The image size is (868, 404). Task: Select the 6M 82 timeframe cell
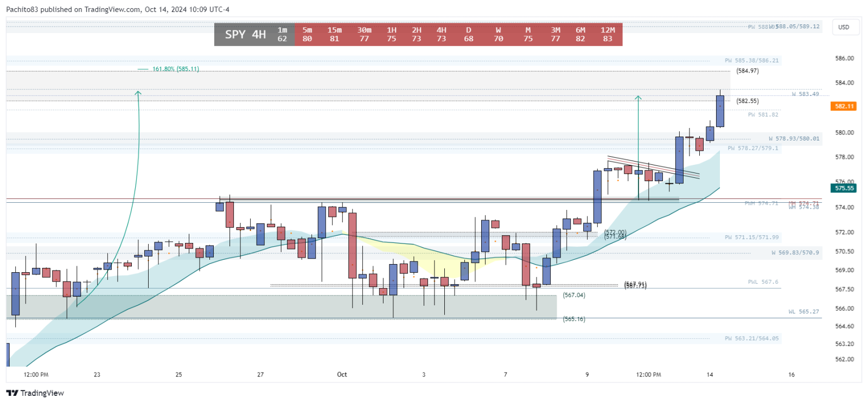(x=580, y=34)
